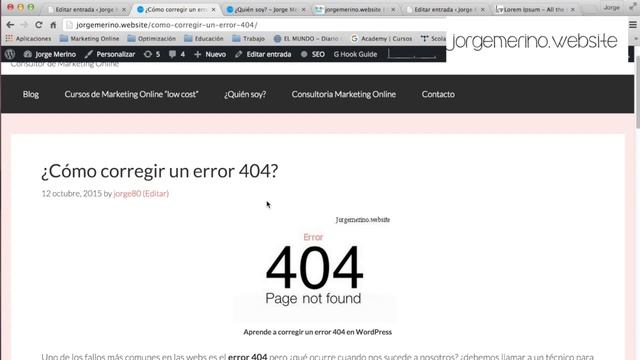Click Nuevo to add new content
640x360 pixels.
click(210, 54)
